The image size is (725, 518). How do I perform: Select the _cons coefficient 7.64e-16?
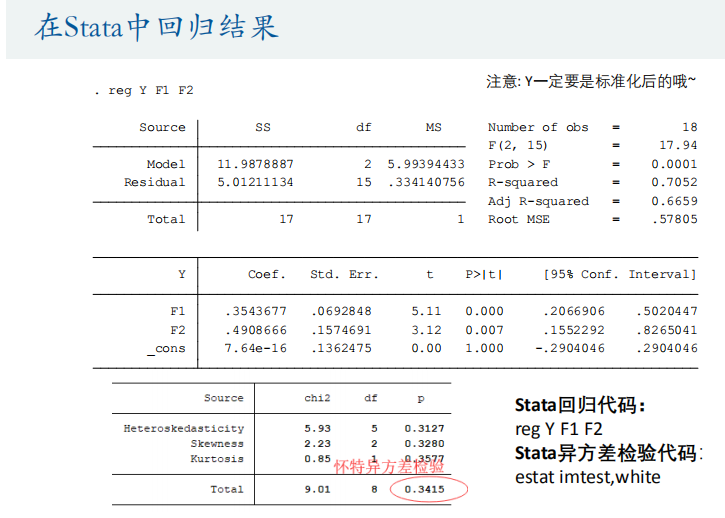pyautogui.click(x=256, y=348)
